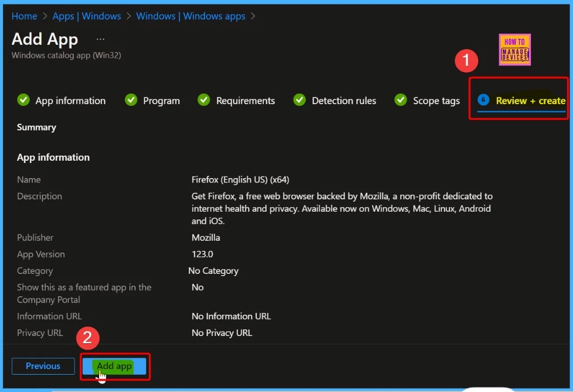Click the 'App Version' field label
The width and height of the screenshot is (573, 392).
[41, 254]
